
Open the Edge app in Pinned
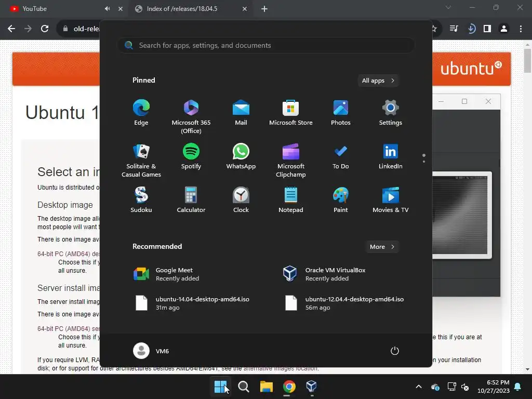[141, 113]
